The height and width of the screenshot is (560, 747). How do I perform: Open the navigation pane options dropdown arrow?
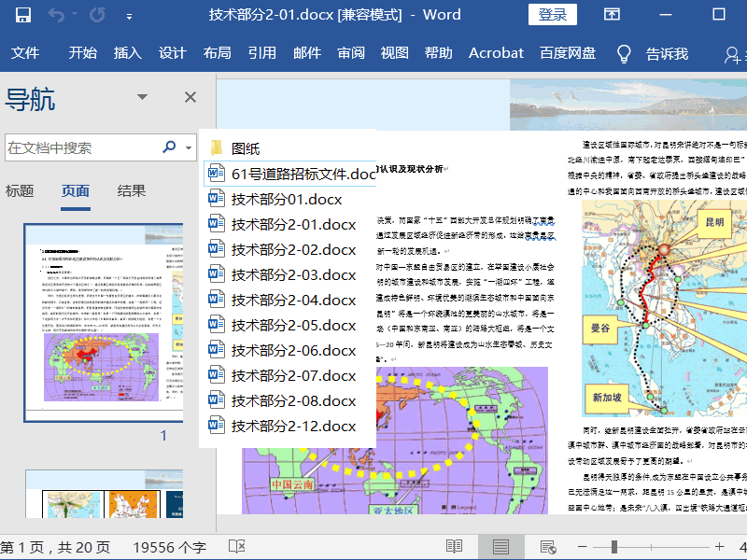coord(143,97)
